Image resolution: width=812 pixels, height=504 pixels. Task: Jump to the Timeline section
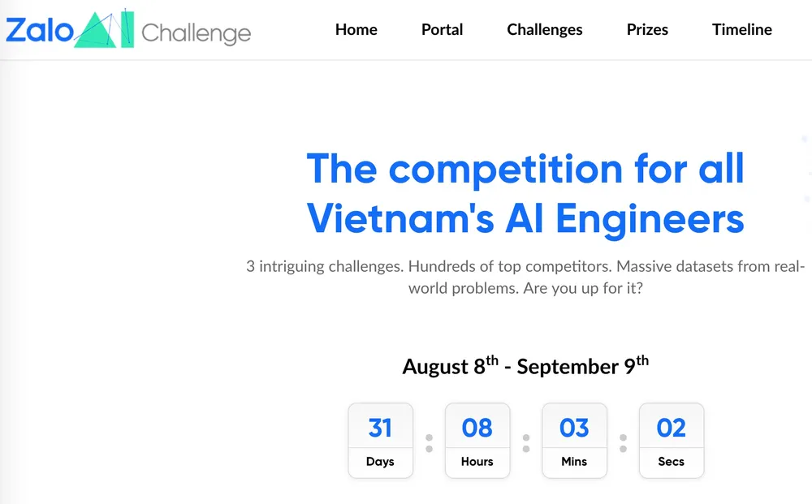742,29
